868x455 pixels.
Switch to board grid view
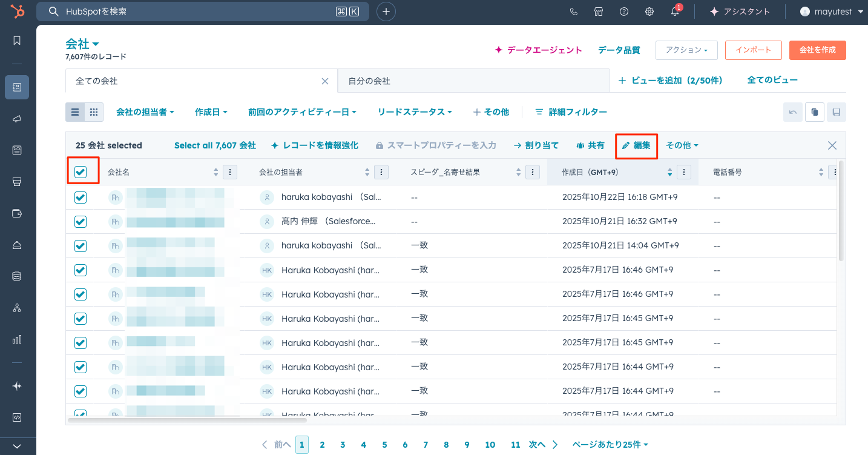click(94, 112)
